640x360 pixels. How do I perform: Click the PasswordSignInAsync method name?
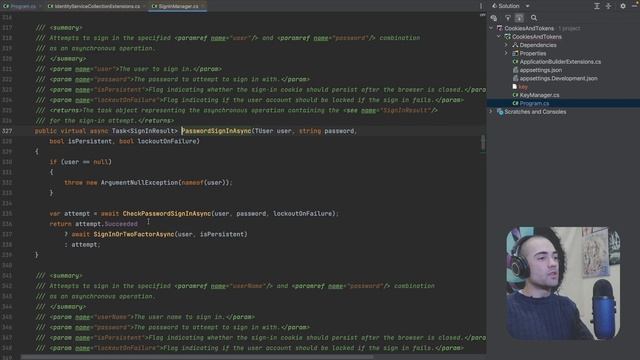216,131
